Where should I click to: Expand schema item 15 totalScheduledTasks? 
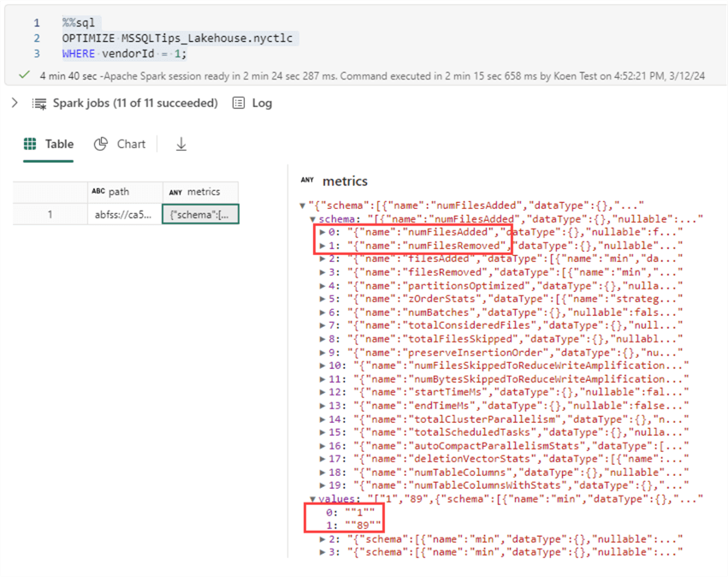pos(323,432)
